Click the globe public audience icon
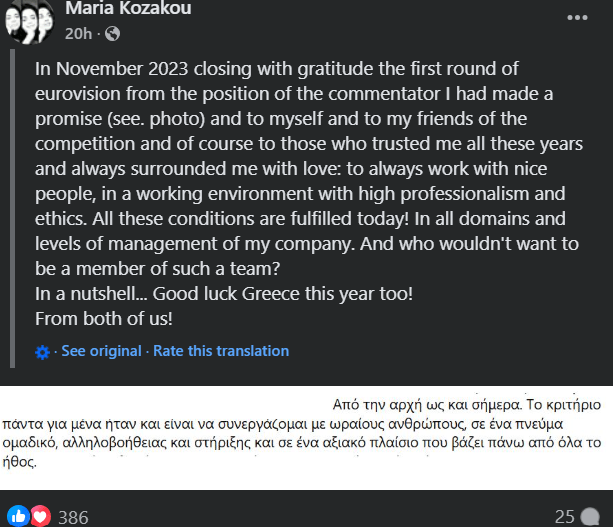The width and height of the screenshot is (613, 527). point(112,34)
